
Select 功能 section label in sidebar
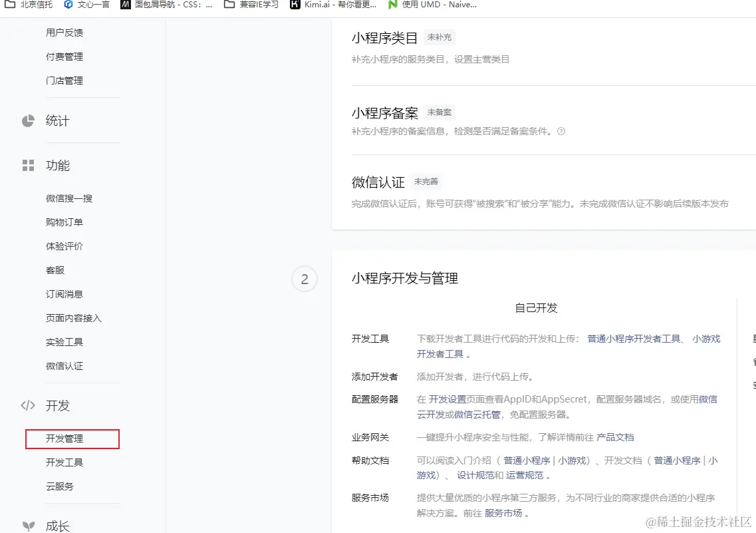click(57, 166)
